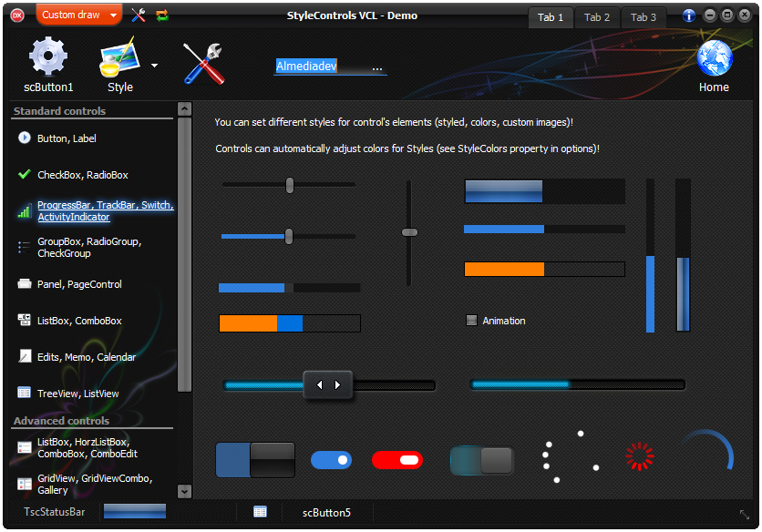This screenshot has height=532, width=762.
Task: Click the ellipsis button in Almediadev field
Action: point(377,67)
